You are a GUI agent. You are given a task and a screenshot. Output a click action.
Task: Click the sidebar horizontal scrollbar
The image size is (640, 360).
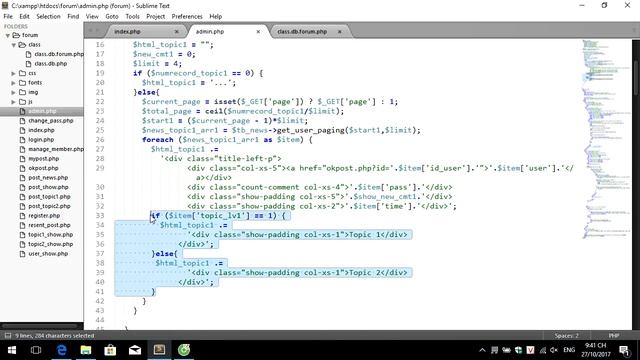39,326
